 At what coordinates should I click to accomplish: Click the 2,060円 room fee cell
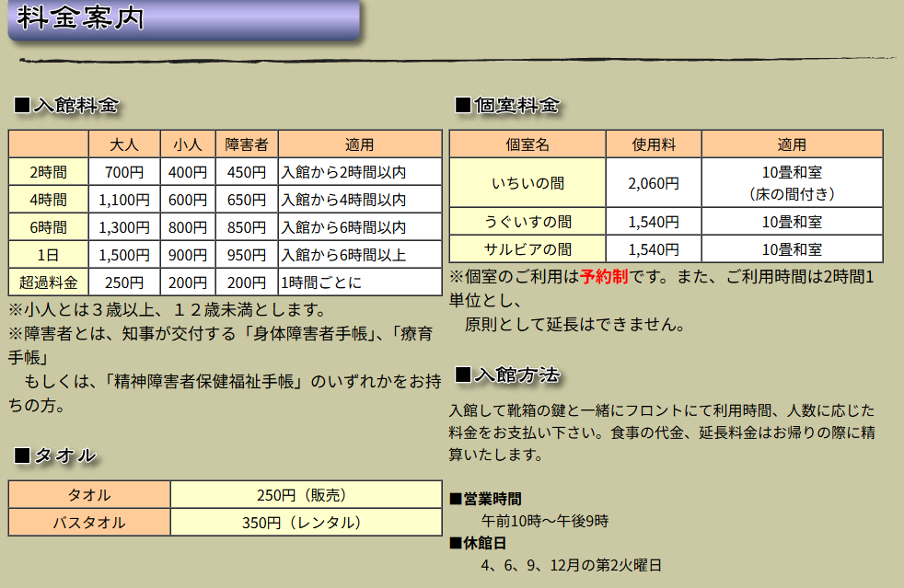[x=654, y=183]
